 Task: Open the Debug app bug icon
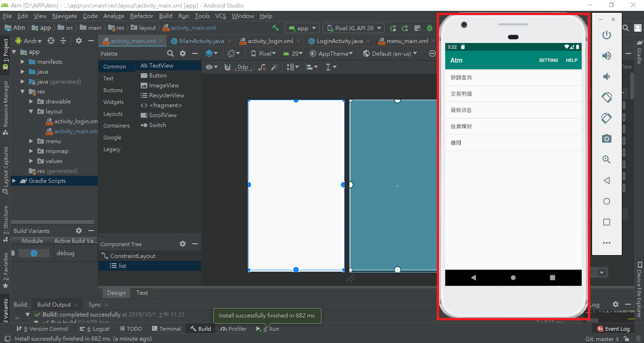pos(430,27)
